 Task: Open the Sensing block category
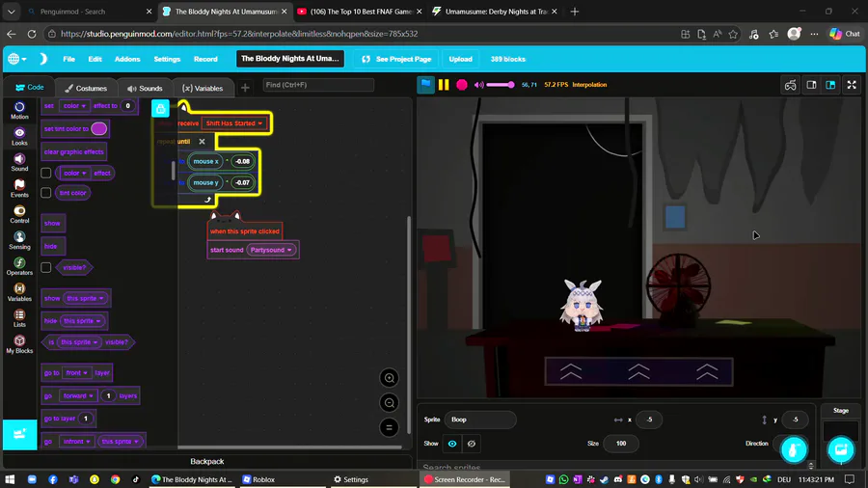[x=19, y=240]
